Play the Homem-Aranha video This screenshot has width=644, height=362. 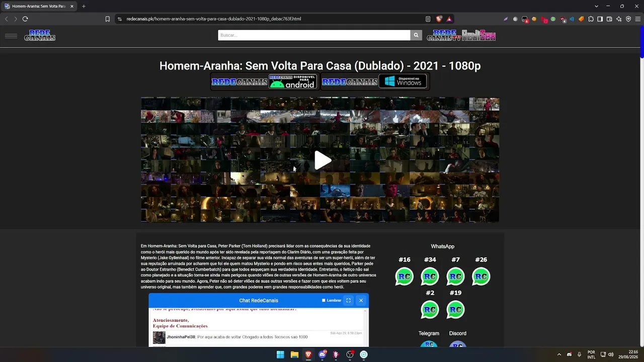323,160
